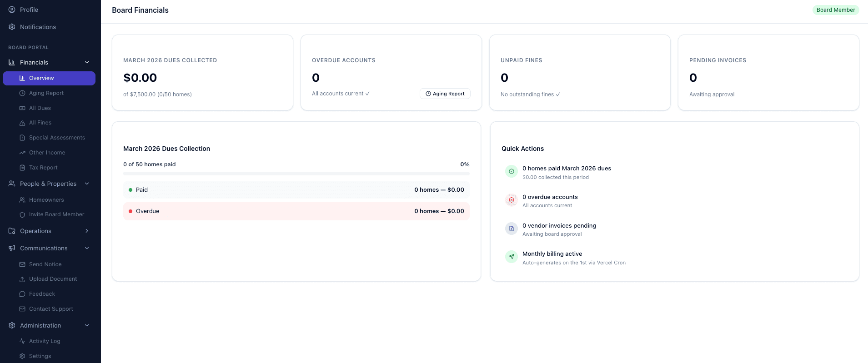Click the Board Member badge
Screen dimensions: 868x363
(835, 10)
